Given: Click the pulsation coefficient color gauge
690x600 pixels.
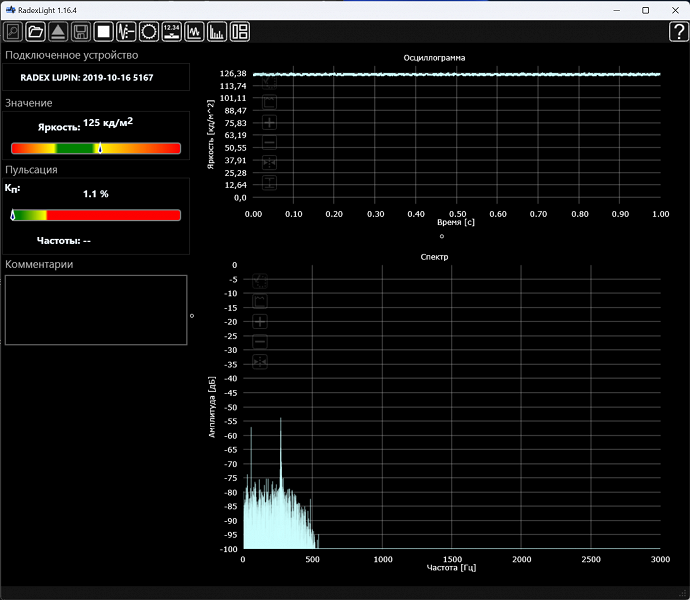Looking at the screenshot, I should 96,215.
